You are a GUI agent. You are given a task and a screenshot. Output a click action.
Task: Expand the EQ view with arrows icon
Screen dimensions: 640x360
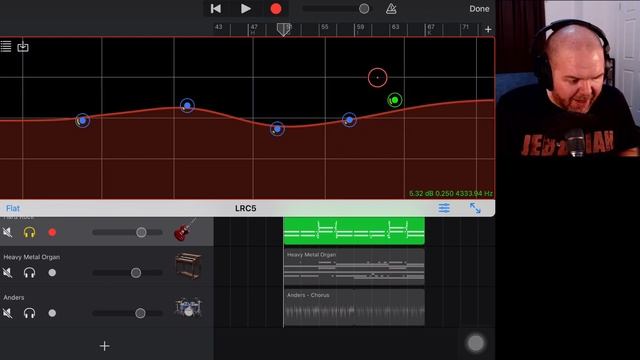coord(475,208)
